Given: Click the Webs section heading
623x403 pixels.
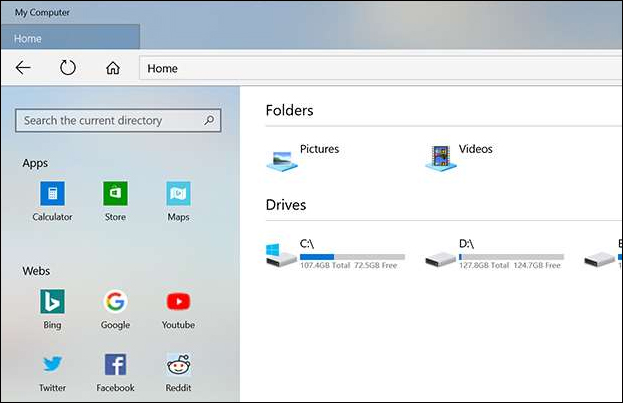Looking at the screenshot, I should tap(36, 271).
